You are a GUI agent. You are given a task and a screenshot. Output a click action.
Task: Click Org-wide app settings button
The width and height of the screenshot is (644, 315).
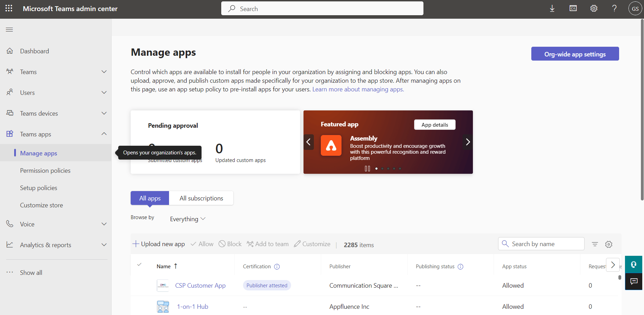[575, 54]
